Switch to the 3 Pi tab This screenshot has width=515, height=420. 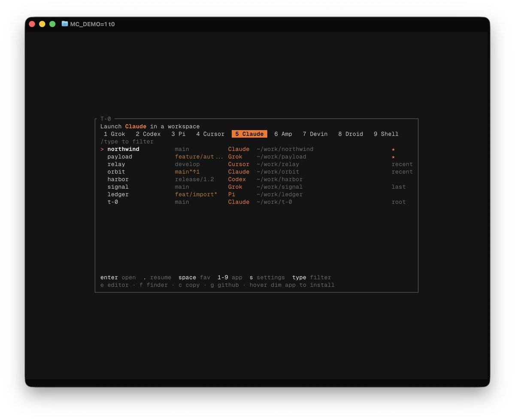tap(179, 134)
